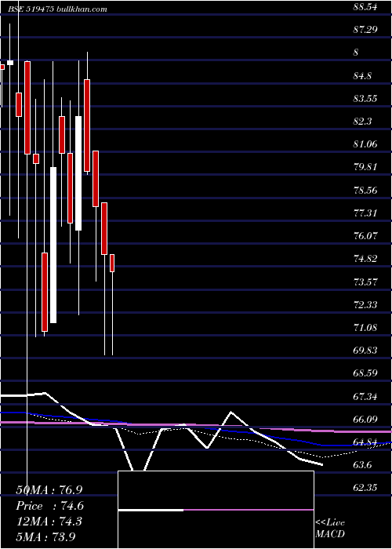Select the 74.82 price level label
This screenshot has width=392, height=549.
point(365,258)
